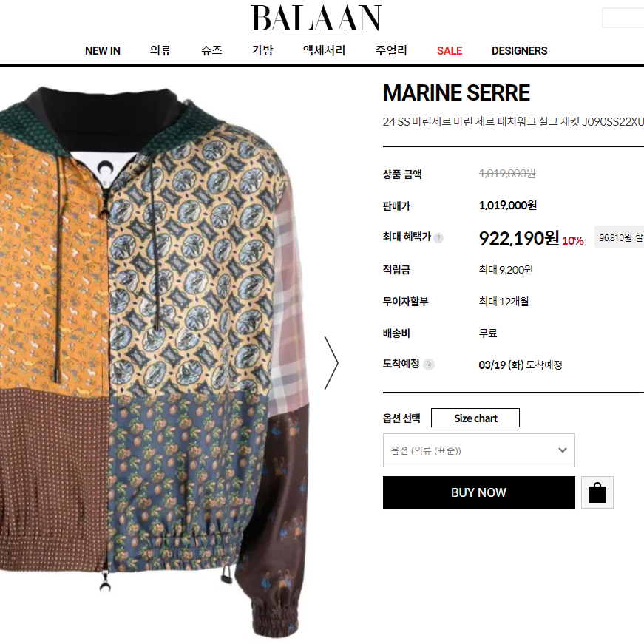Open the 액세서리 category menu
Image resolution: width=644 pixels, height=644 pixels.
(324, 50)
